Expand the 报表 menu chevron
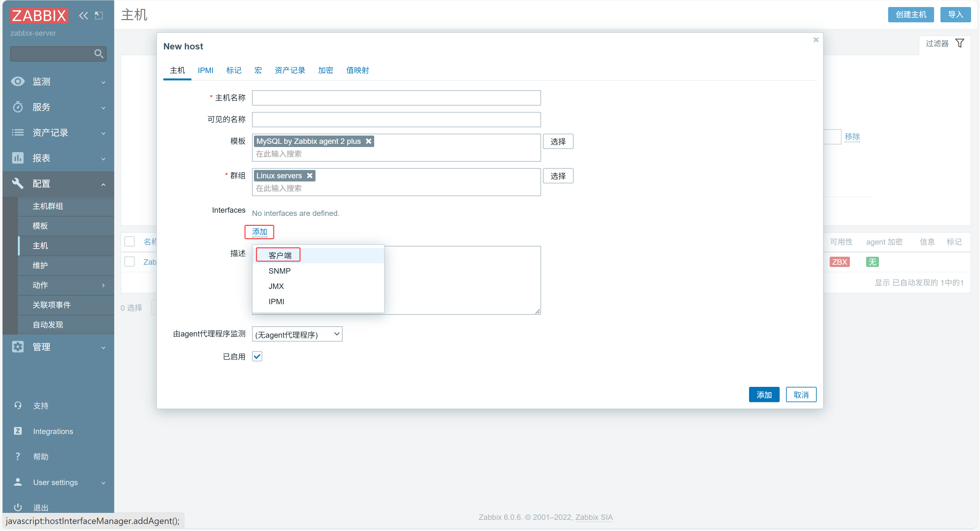 point(103,159)
